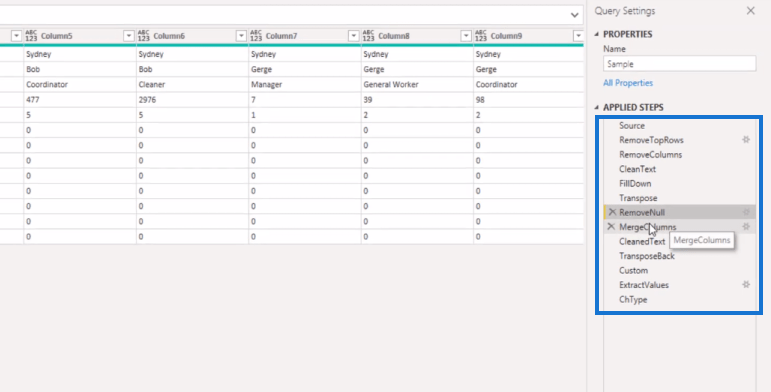The image size is (771, 392).
Task: Collapse the PROPERTIES section
Action: 597,34
